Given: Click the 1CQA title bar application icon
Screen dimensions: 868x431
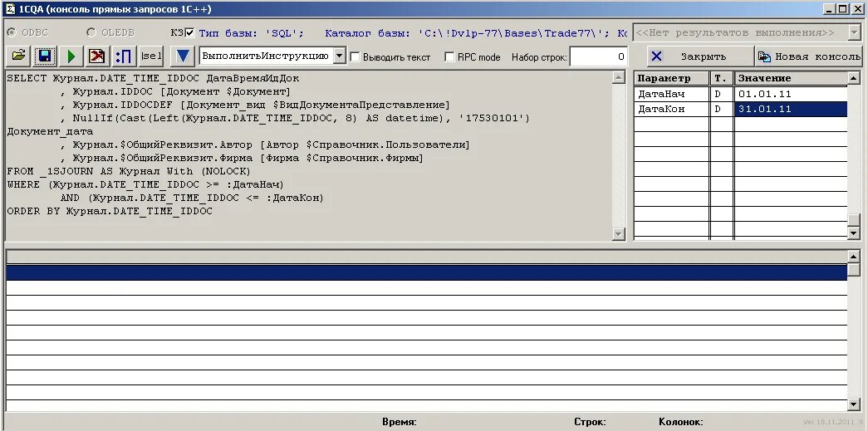Looking at the screenshot, I should (x=9, y=9).
